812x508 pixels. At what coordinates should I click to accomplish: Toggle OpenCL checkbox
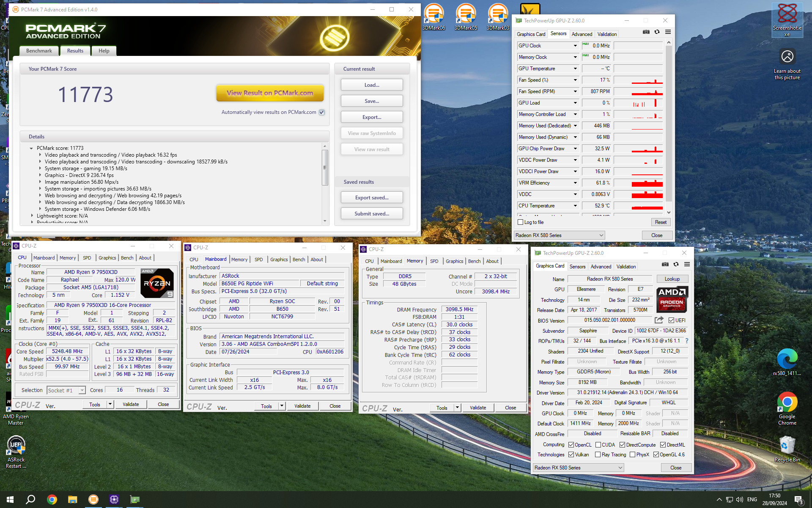(571, 444)
